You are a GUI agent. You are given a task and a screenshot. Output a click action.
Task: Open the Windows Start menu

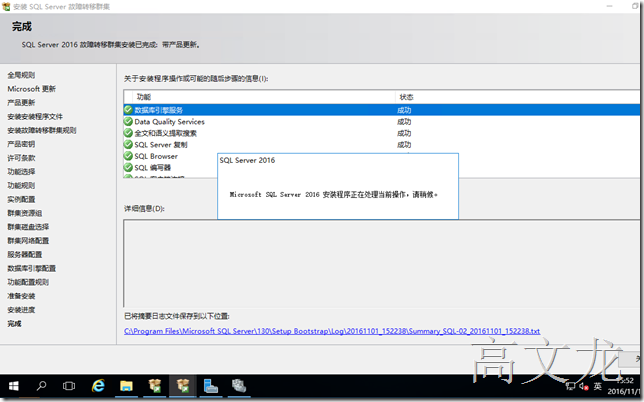tap(14, 386)
